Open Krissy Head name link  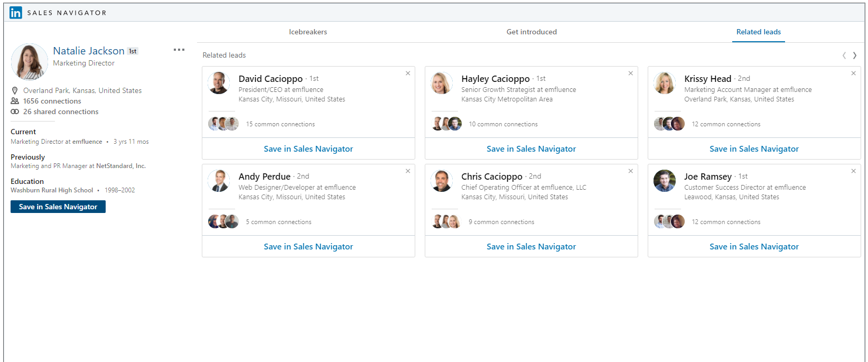[x=708, y=79]
